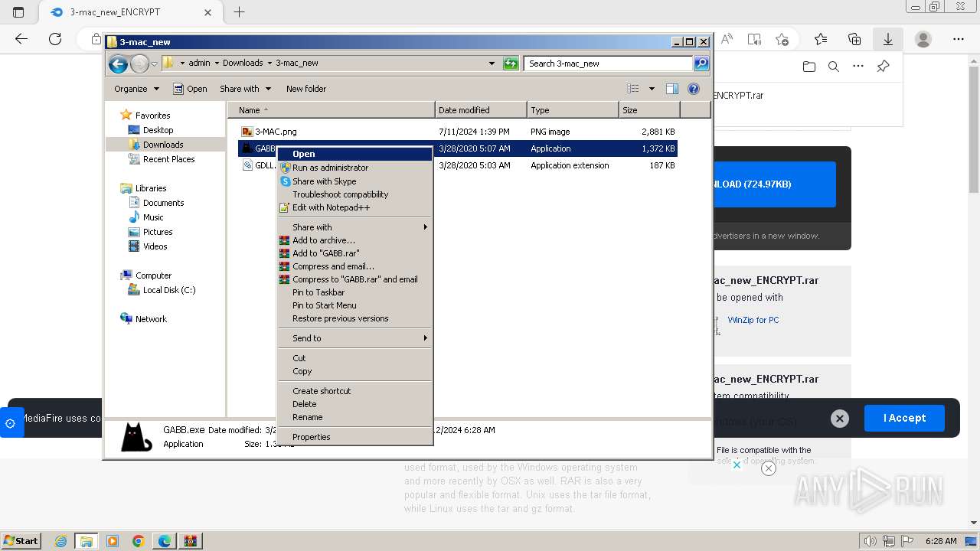Expand the address bar history dropdown
This screenshot has height=551, width=980.
[x=492, y=64]
